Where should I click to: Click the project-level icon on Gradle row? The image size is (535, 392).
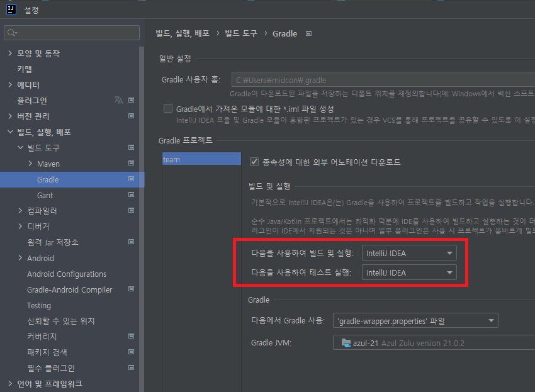(x=131, y=179)
